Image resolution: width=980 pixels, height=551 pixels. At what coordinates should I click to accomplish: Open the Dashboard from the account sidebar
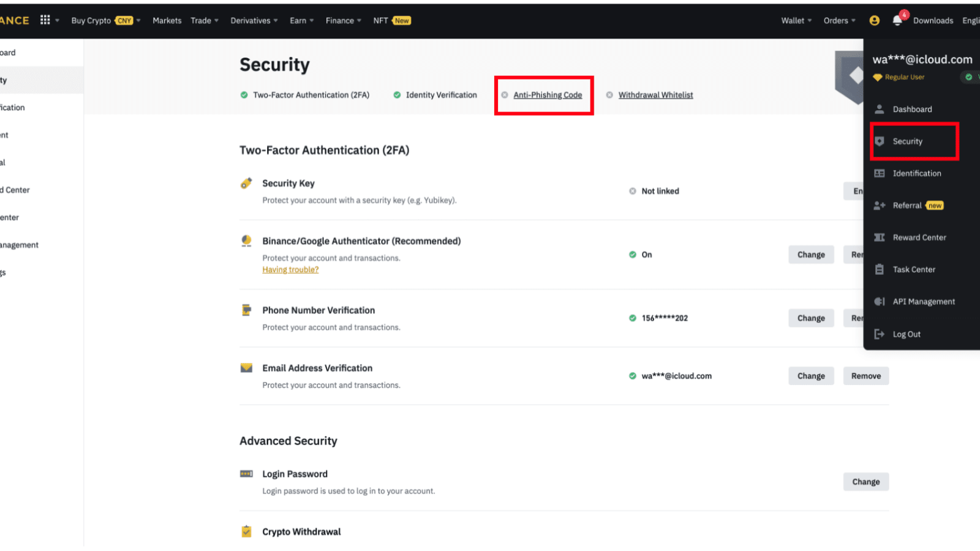pos(912,109)
